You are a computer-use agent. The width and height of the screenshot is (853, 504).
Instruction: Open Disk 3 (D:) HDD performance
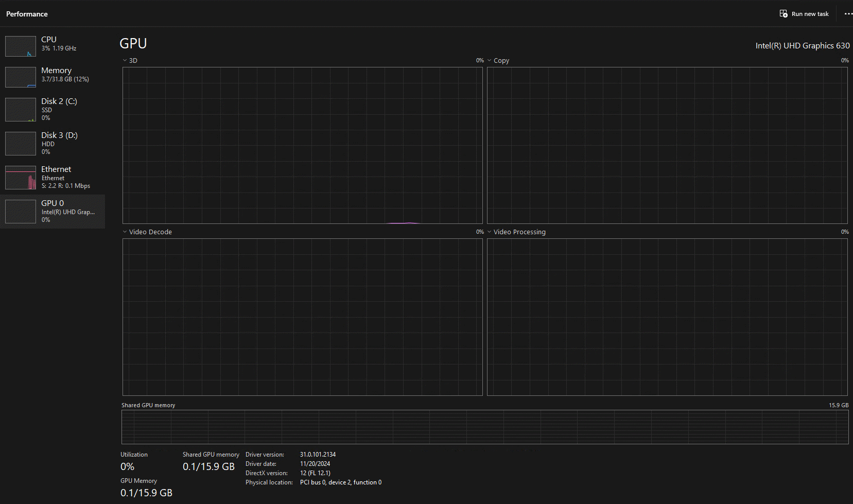pyautogui.click(x=59, y=143)
